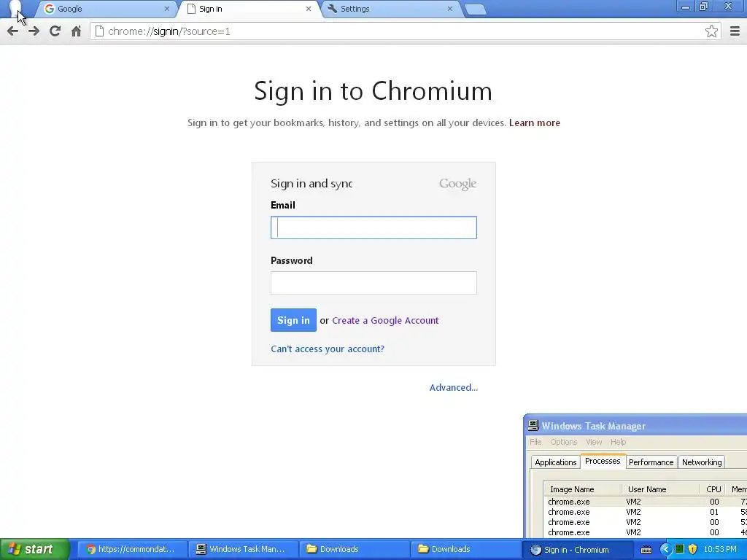Open the Chromium hamburger menu
This screenshot has width=747, height=560.
pyautogui.click(x=735, y=31)
